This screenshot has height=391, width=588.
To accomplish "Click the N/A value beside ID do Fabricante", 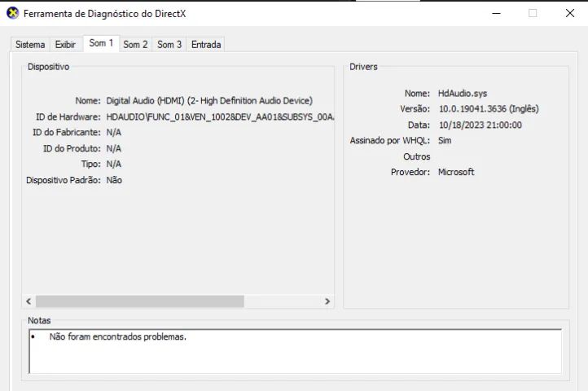I will pyautogui.click(x=114, y=132).
